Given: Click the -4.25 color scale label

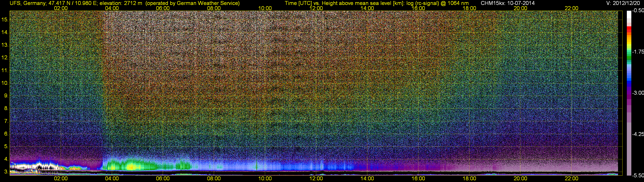Looking at the screenshot, I should point(638,134).
